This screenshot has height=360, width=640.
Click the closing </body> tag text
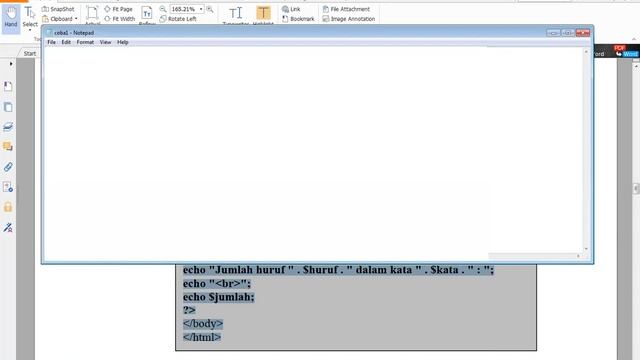[203, 324]
